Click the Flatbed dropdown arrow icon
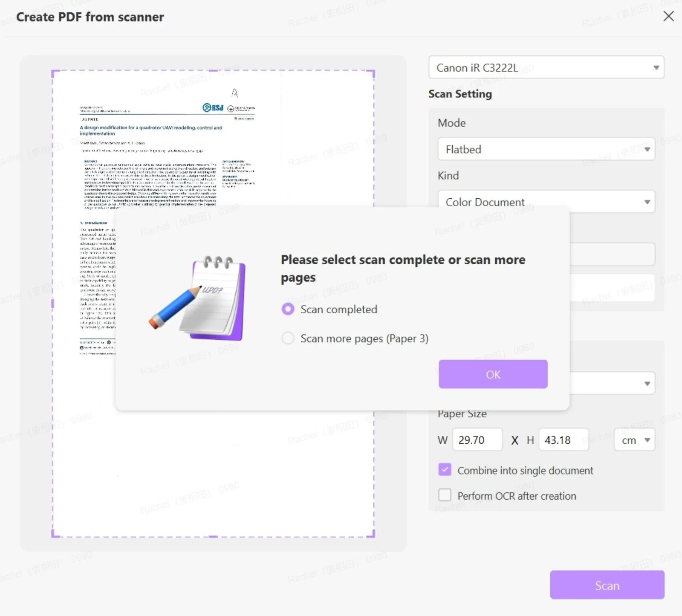The image size is (682, 616). click(x=647, y=149)
